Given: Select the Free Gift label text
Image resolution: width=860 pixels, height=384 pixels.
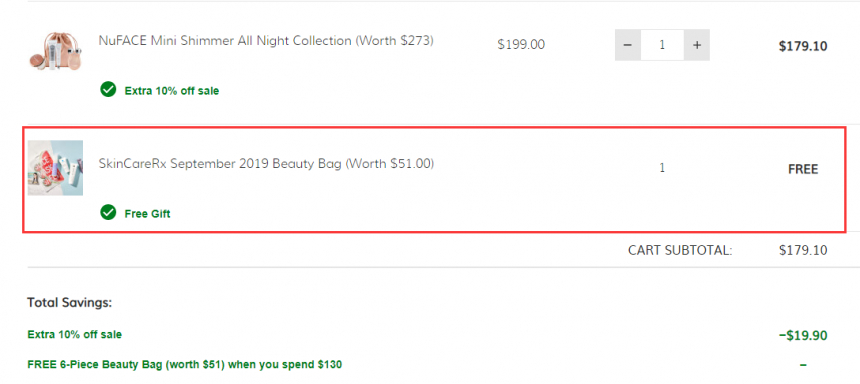Looking at the screenshot, I should pyautogui.click(x=147, y=214).
